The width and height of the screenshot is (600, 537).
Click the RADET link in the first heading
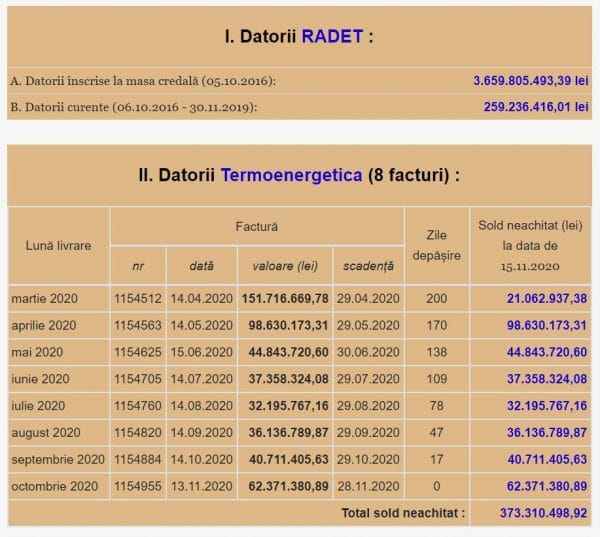click(332, 36)
